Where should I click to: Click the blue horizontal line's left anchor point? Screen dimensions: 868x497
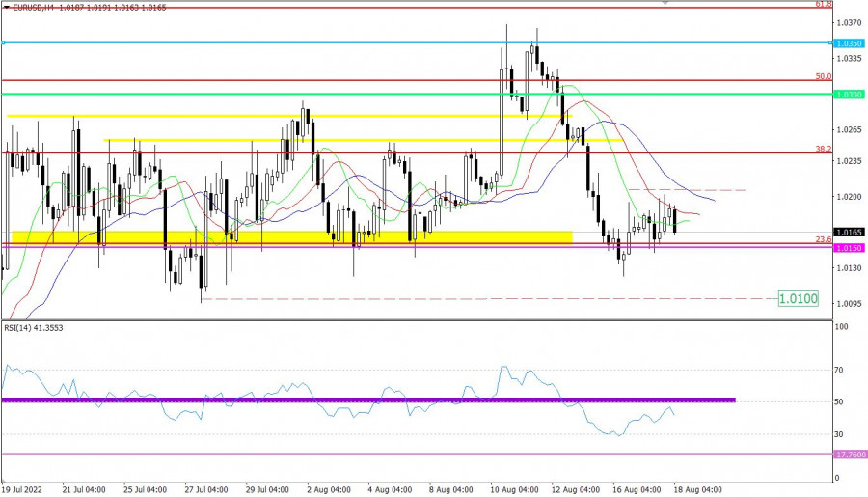(3, 42)
